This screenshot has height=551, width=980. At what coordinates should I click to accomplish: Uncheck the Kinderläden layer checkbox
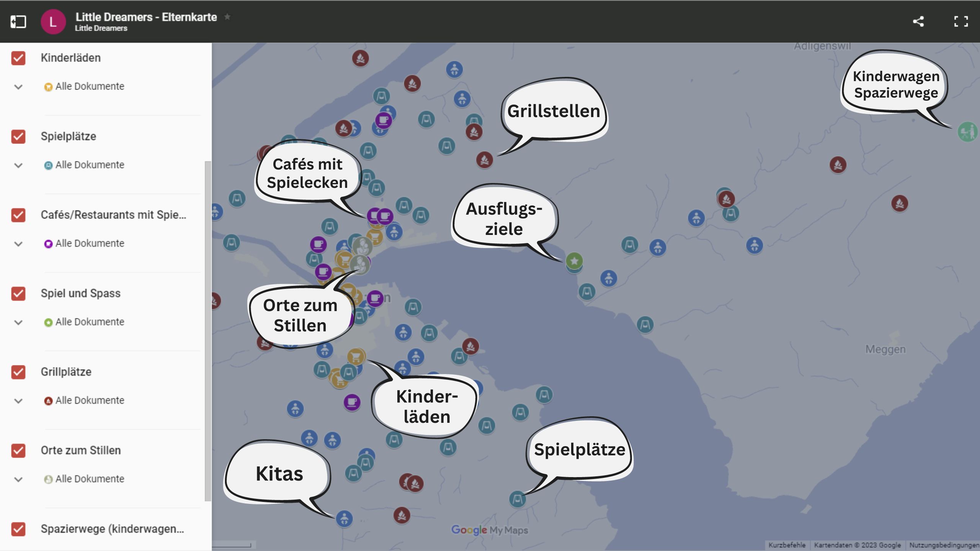coord(18,58)
